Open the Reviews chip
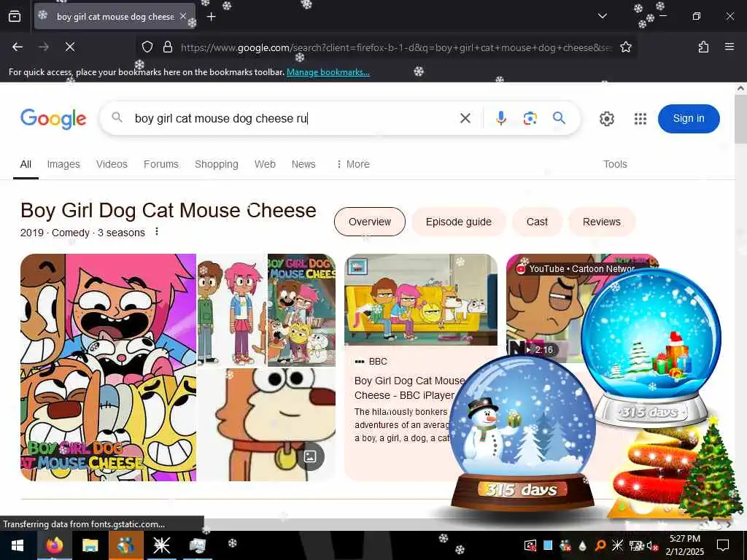Screen dimensions: 747x560 [601, 222]
